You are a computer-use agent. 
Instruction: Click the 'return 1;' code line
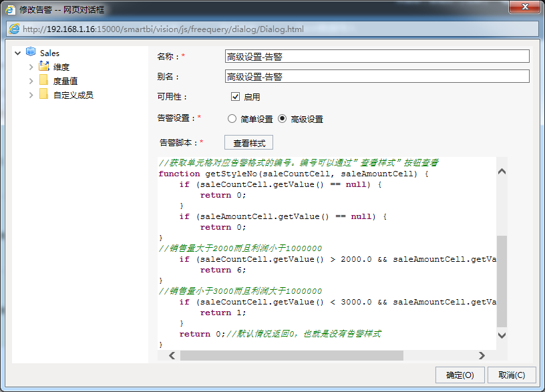coord(223,313)
